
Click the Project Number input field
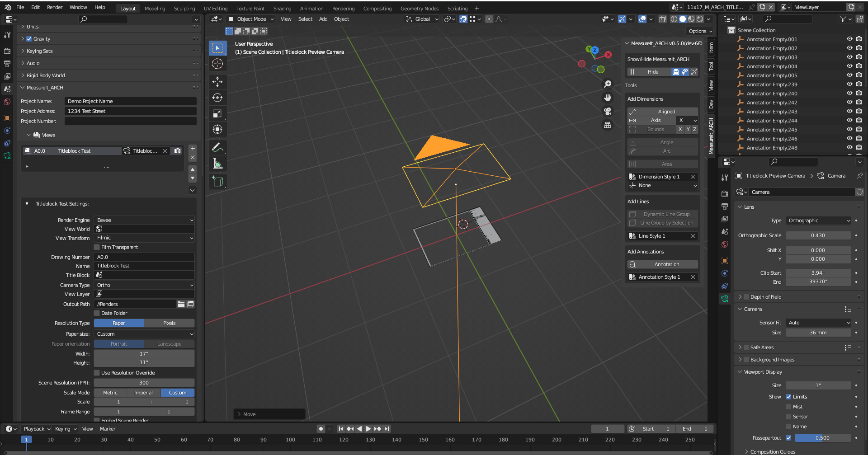(131, 121)
